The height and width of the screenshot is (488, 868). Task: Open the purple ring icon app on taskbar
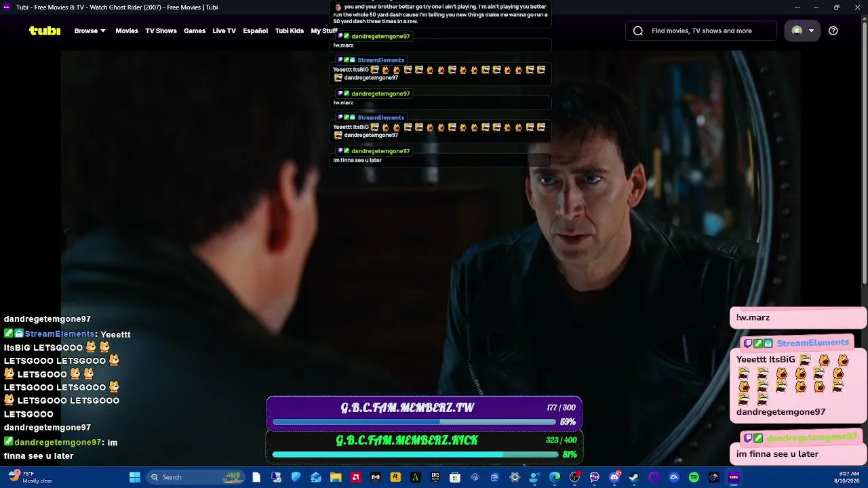pos(654,477)
